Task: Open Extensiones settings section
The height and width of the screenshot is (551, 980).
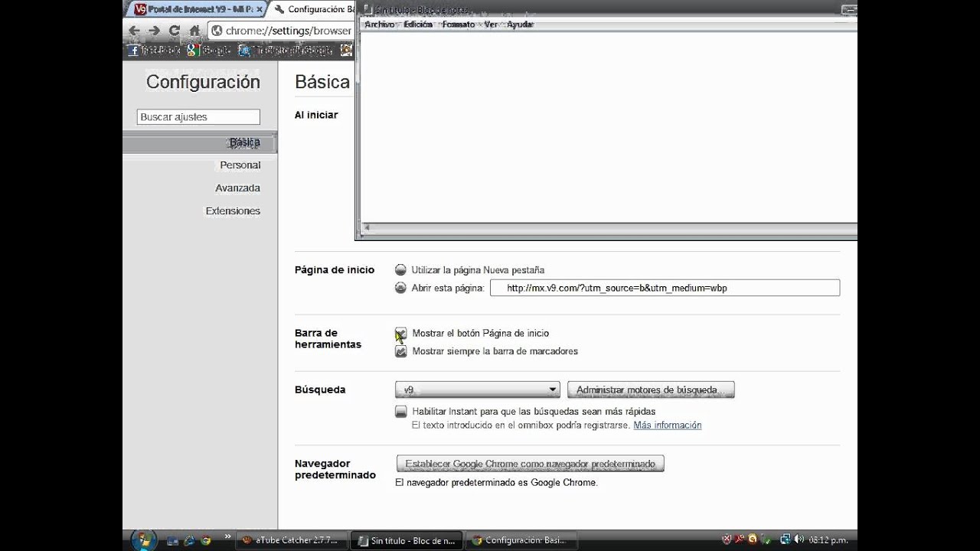Action: tap(233, 211)
